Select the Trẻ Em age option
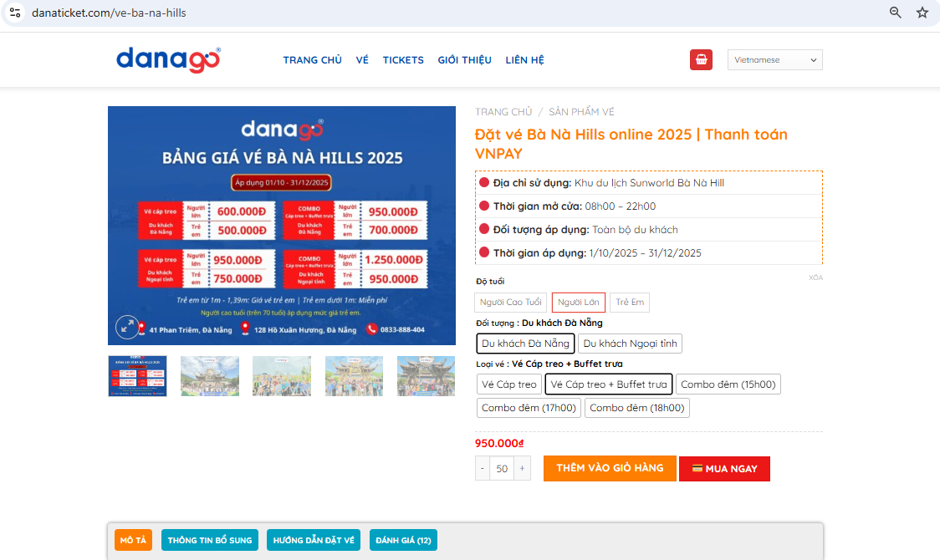The image size is (940, 560). (x=630, y=303)
